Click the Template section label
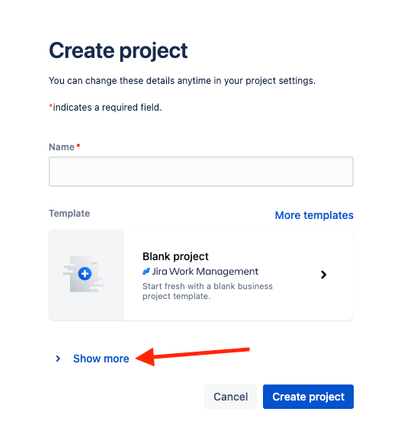This screenshot has width=410, height=444. tap(69, 213)
